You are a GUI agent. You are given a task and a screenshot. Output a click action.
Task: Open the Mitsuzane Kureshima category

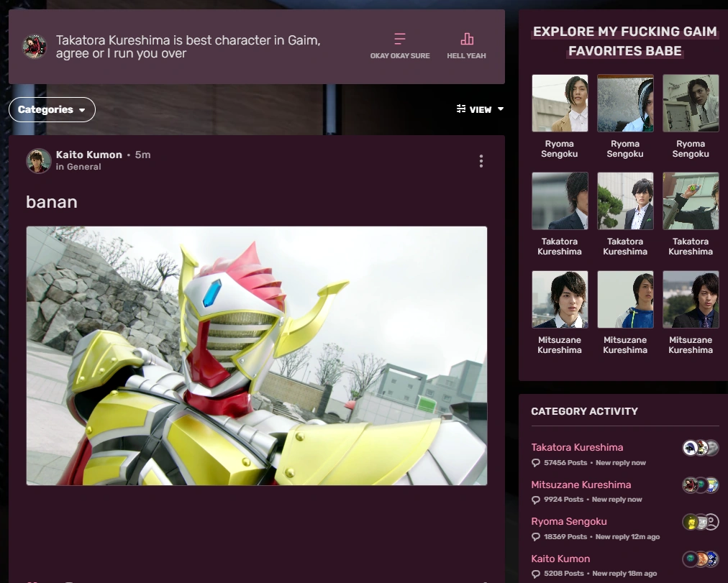[x=581, y=485]
